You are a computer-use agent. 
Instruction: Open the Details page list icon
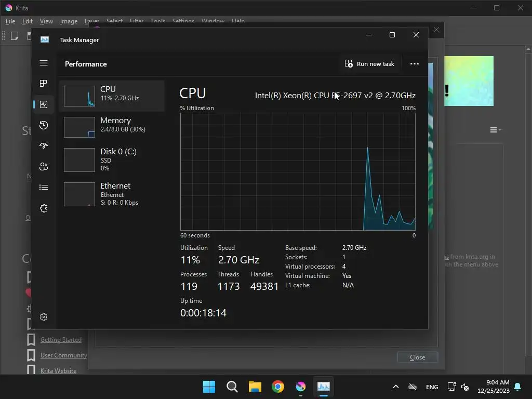point(44,187)
